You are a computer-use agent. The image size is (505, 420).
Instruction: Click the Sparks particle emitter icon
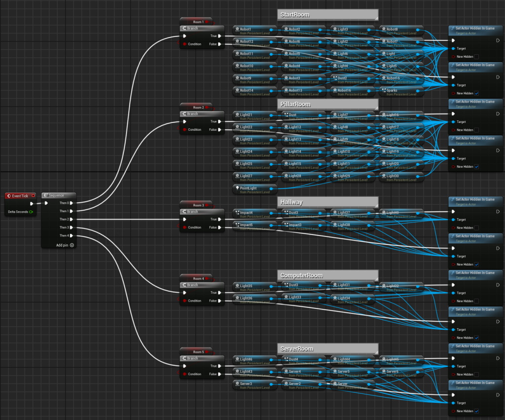tap(383, 90)
